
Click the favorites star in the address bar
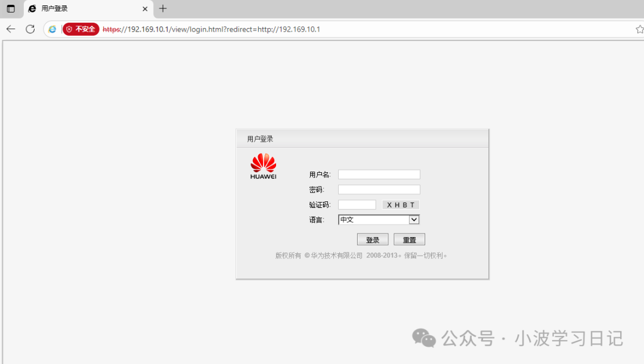(639, 29)
